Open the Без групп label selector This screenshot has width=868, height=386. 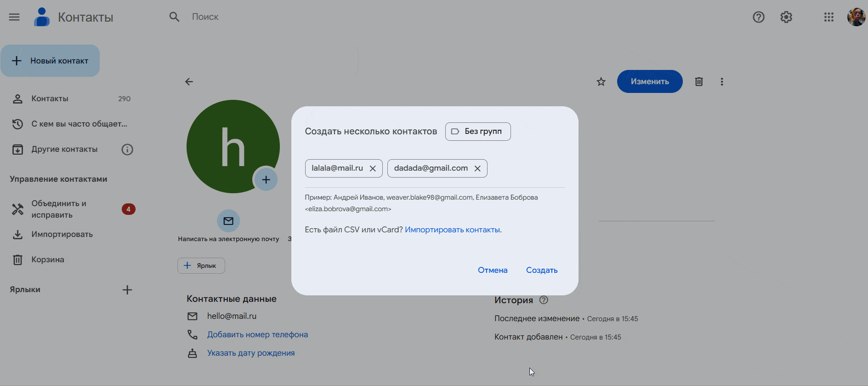click(478, 132)
